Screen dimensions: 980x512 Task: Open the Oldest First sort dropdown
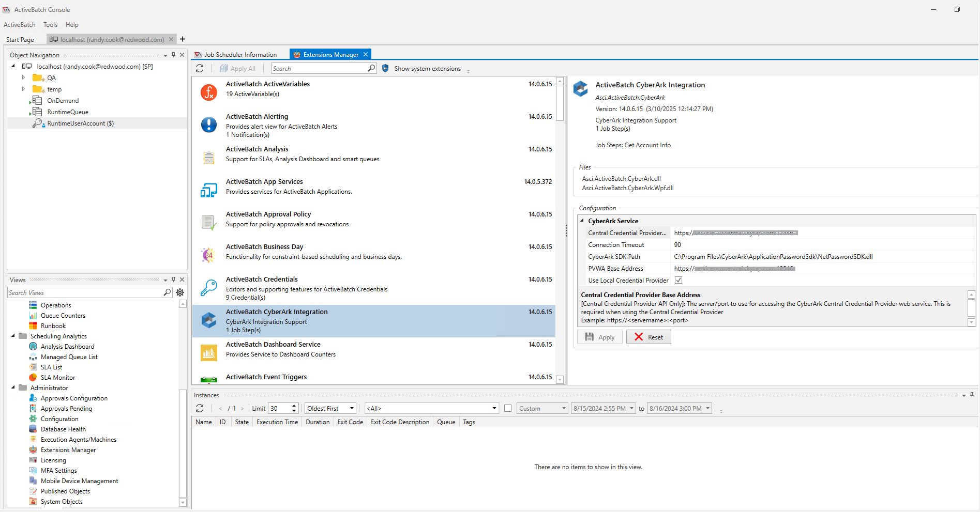click(330, 408)
